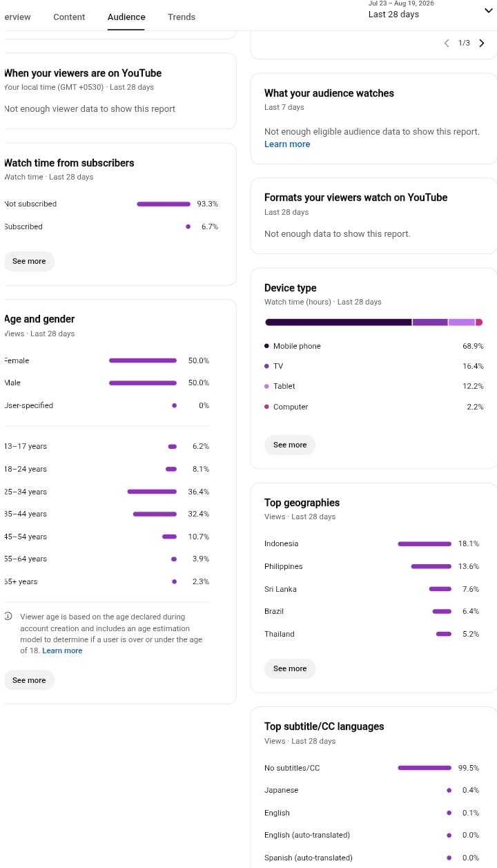Image resolution: width=497 pixels, height=868 pixels.
Task: Click the Mobile phone legend dot
Action: click(x=266, y=346)
